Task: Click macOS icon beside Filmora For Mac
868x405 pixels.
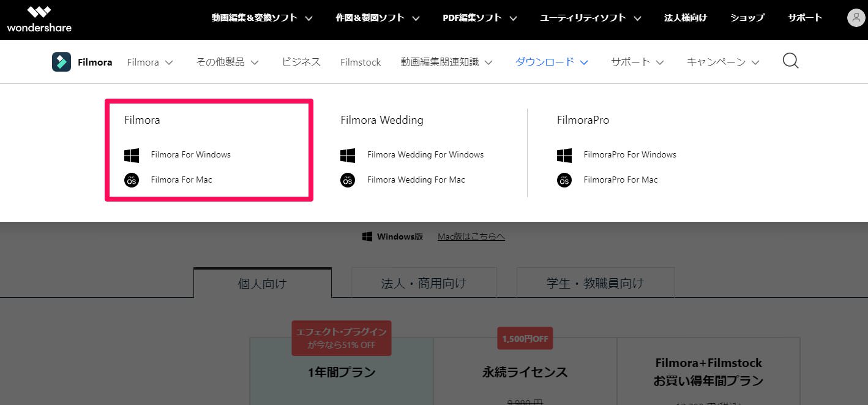Action: (x=132, y=180)
